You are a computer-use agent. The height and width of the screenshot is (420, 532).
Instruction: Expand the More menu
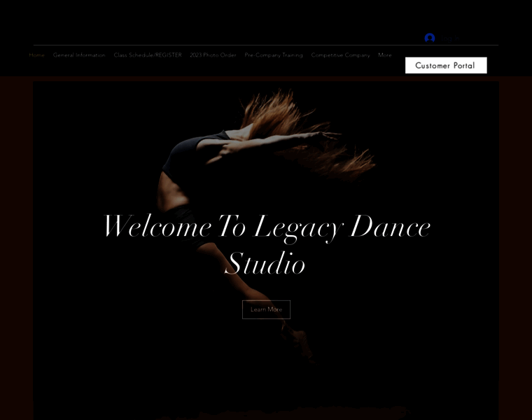(385, 55)
